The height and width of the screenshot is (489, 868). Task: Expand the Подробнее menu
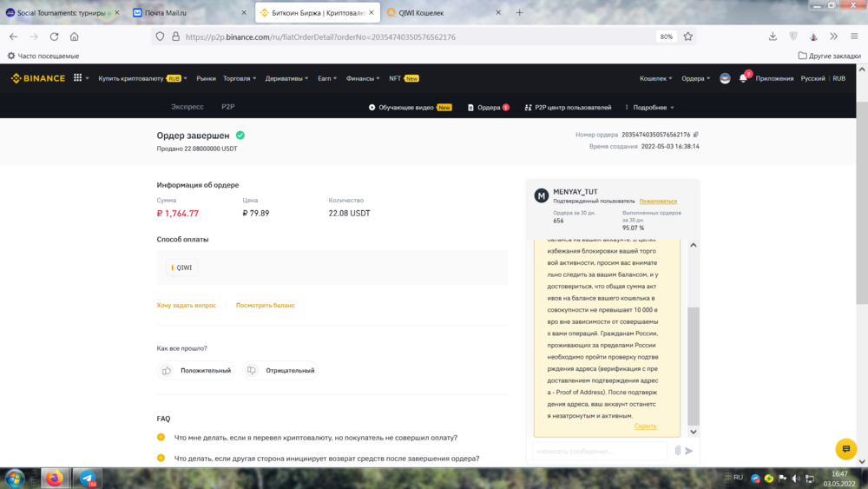(650, 108)
